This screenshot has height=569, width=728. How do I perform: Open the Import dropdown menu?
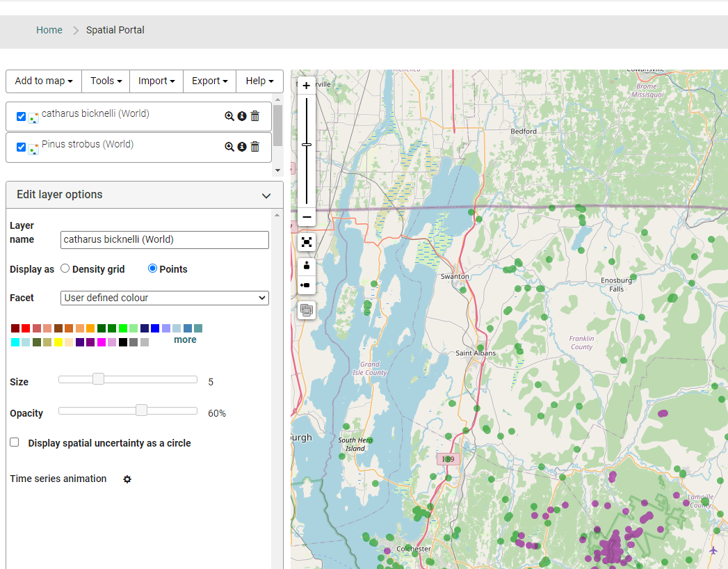point(156,81)
